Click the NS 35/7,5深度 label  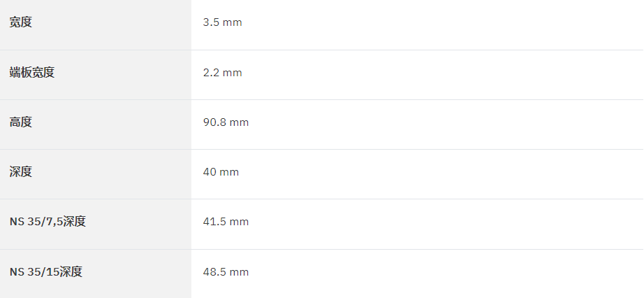pos(47,222)
